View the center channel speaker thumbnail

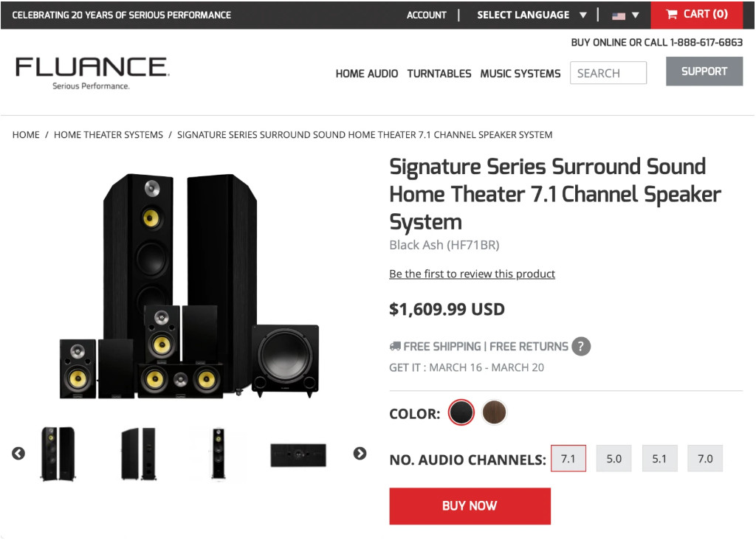pos(298,454)
